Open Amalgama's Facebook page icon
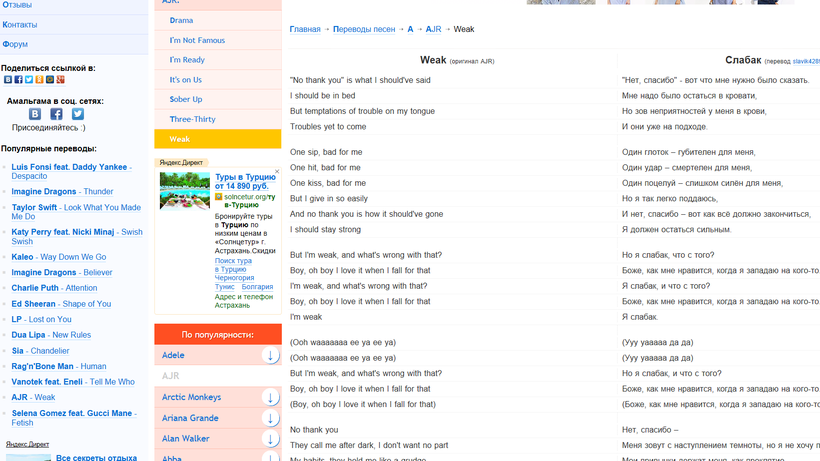The height and width of the screenshot is (461, 820). pyautogui.click(x=56, y=114)
